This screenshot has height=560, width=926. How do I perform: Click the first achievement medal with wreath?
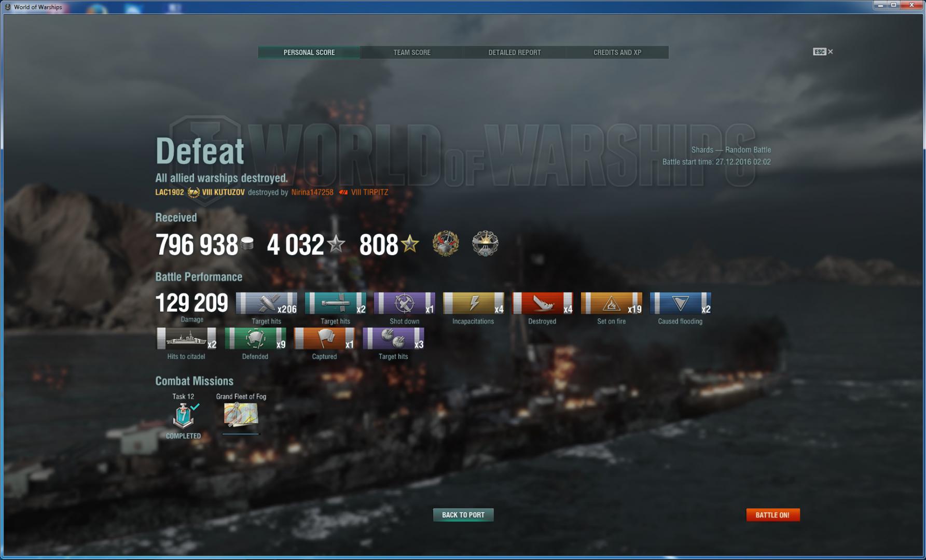[446, 244]
